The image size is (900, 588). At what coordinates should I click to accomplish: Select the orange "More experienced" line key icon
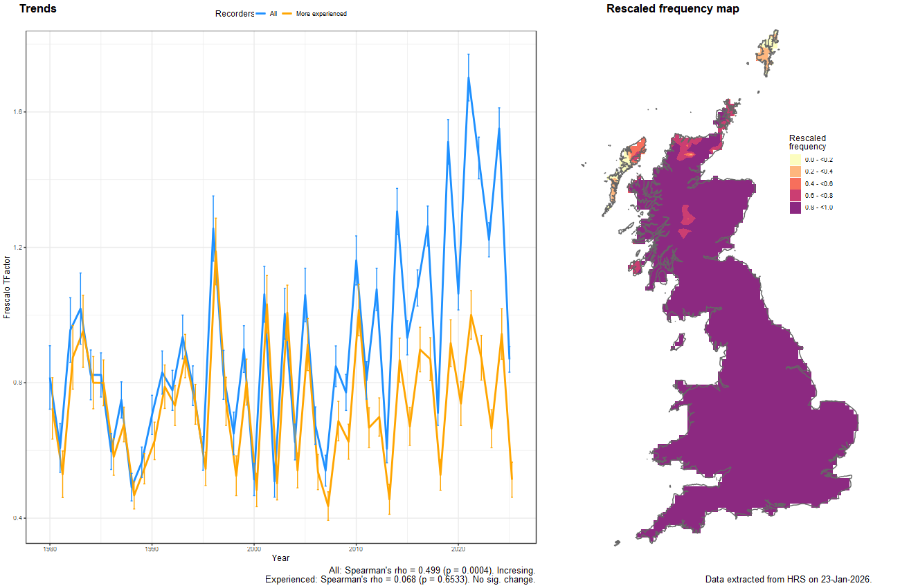tap(287, 13)
